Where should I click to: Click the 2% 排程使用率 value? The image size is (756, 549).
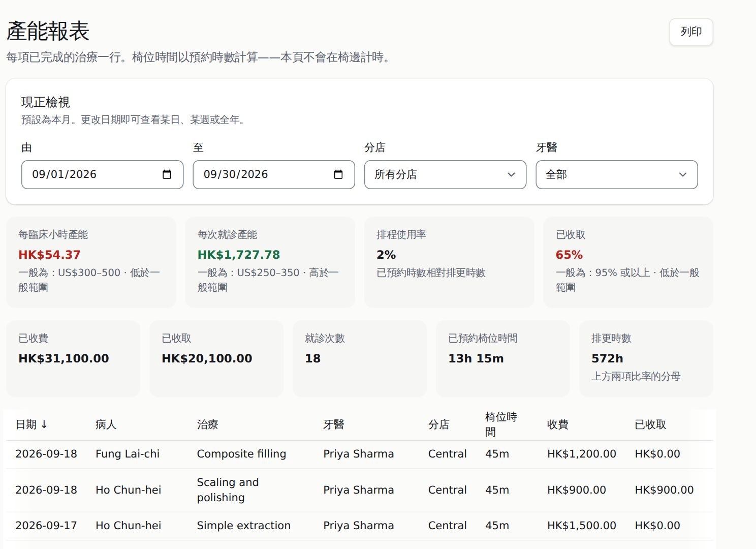click(x=386, y=255)
